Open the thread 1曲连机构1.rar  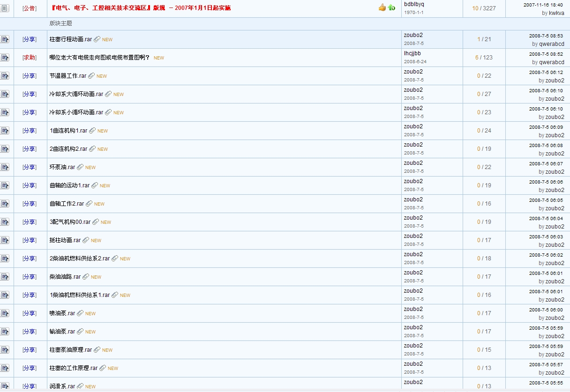click(68, 131)
